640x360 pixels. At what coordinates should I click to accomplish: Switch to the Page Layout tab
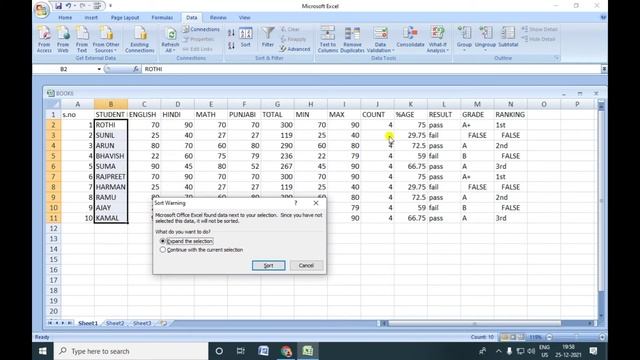125,18
